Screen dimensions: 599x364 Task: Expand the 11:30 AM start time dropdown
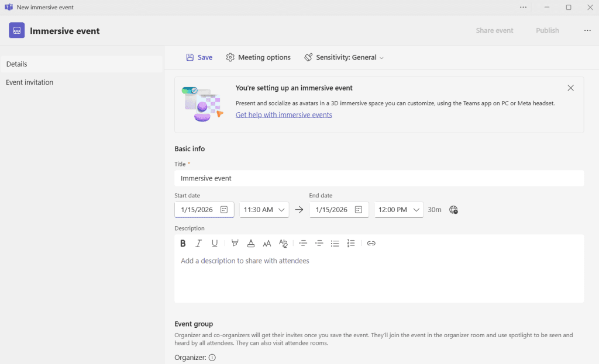click(x=264, y=210)
